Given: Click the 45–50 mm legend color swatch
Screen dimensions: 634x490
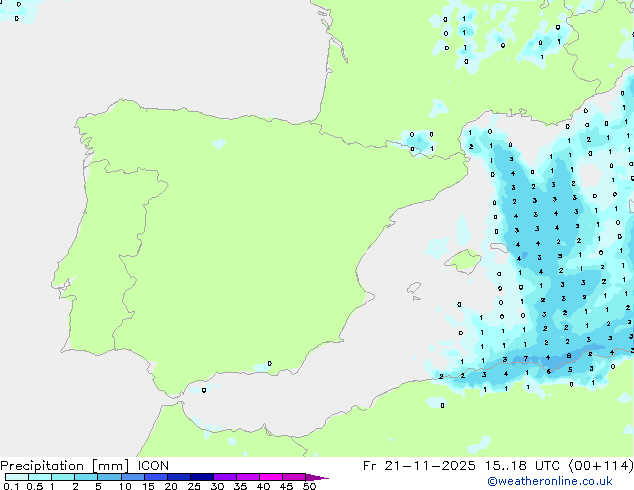Looking at the screenshot, I should pyautogui.click(x=294, y=477).
